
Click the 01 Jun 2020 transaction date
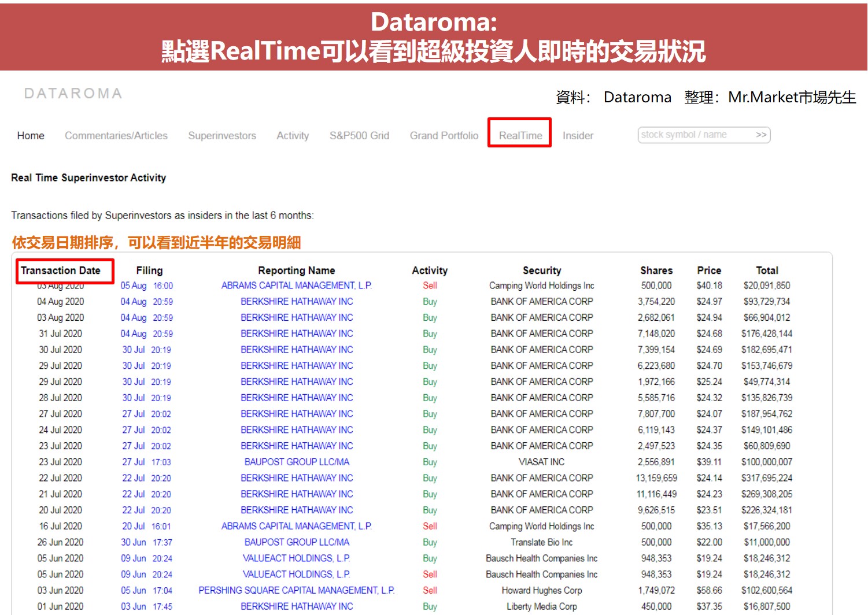(61, 606)
